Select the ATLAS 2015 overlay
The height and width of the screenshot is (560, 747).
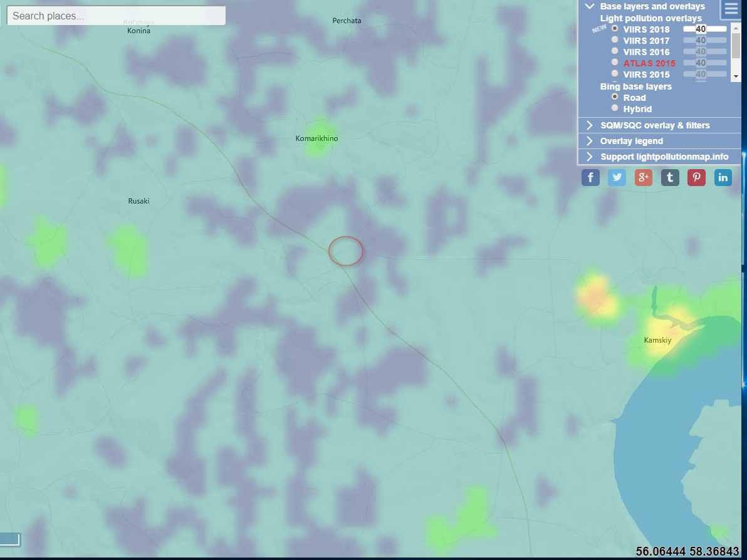click(x=615, y=63)
